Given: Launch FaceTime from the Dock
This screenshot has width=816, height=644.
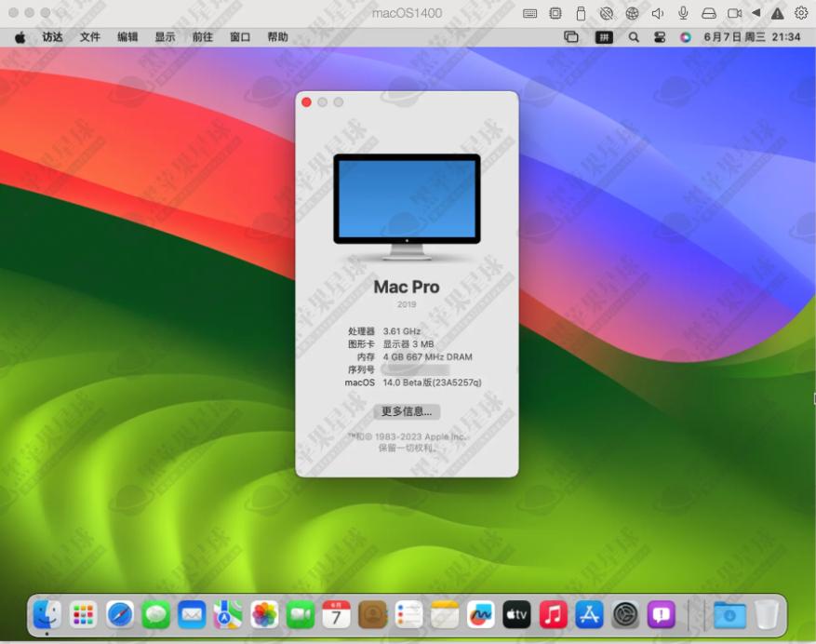Looking at the screenshot, I should [x=301, y=615].
